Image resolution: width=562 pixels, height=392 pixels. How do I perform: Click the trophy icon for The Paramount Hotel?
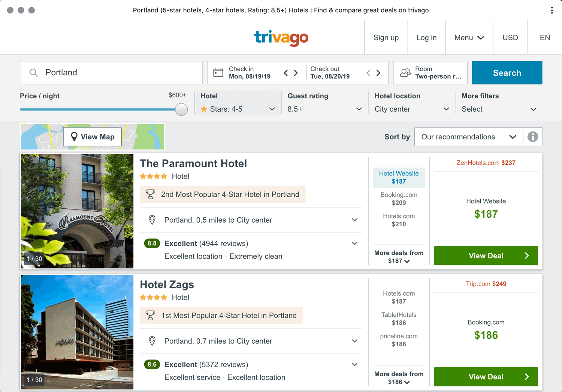point(150,194)
